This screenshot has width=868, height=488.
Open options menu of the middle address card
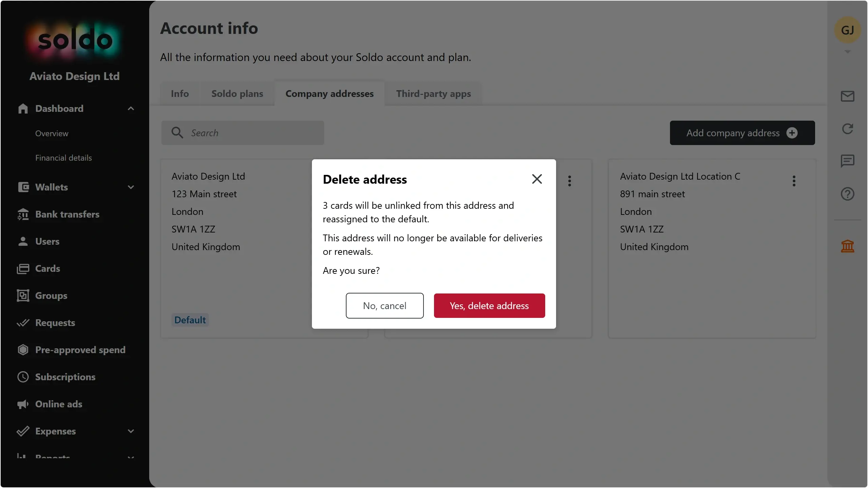[x=570, y=181]
